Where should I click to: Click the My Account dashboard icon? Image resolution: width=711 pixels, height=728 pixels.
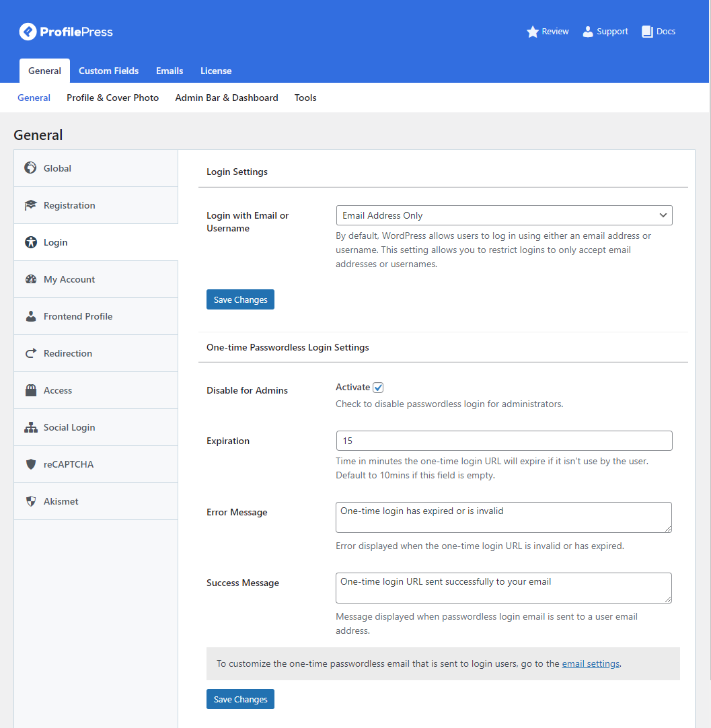(30, 279)
